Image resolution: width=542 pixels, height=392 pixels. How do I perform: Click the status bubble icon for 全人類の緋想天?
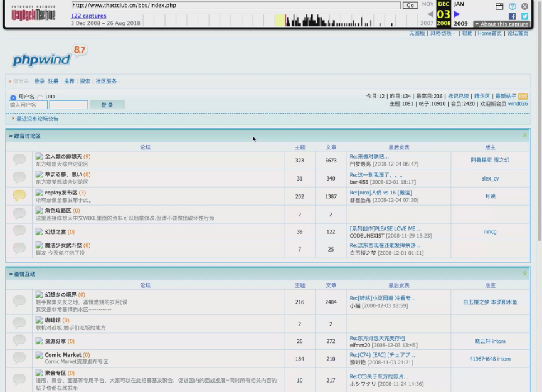19,159
